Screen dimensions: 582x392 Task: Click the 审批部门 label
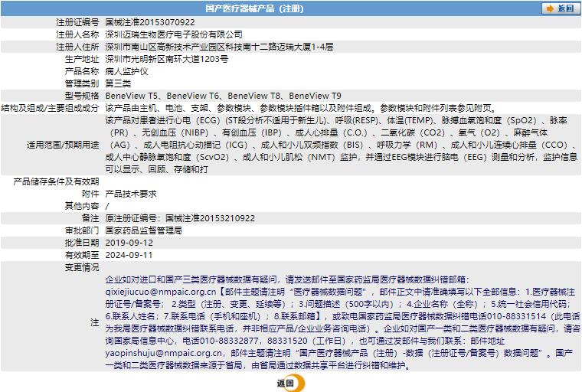point(82,230)
